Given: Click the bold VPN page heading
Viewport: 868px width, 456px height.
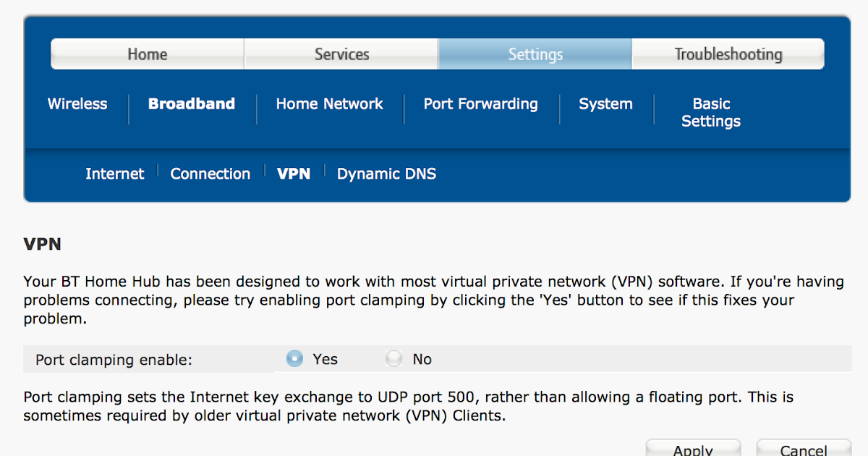Looking at the screenshot, I should [x=43, y=245].
